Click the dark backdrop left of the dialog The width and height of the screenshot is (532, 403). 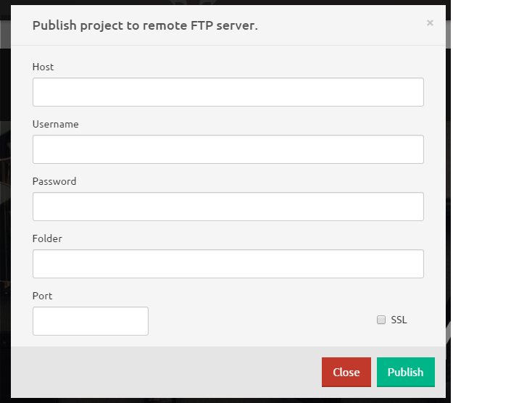pos(5,217)
